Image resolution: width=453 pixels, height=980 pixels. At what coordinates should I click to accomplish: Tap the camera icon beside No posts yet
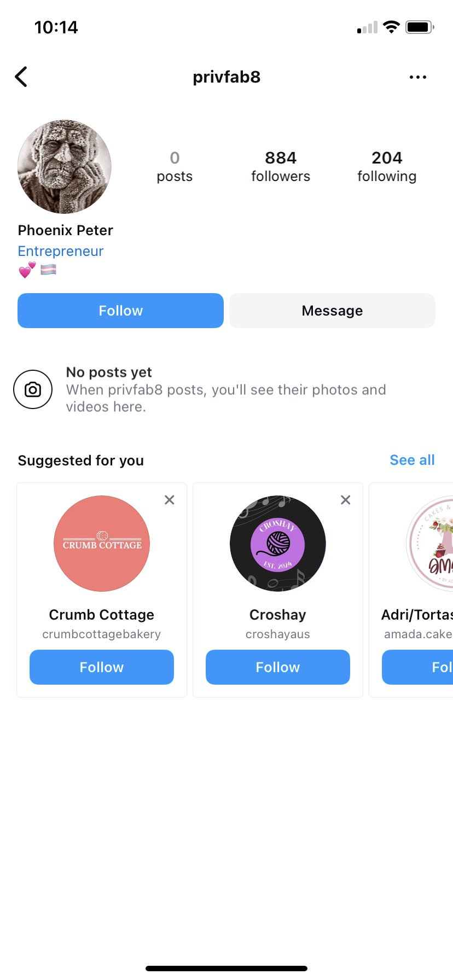[33, 389]
